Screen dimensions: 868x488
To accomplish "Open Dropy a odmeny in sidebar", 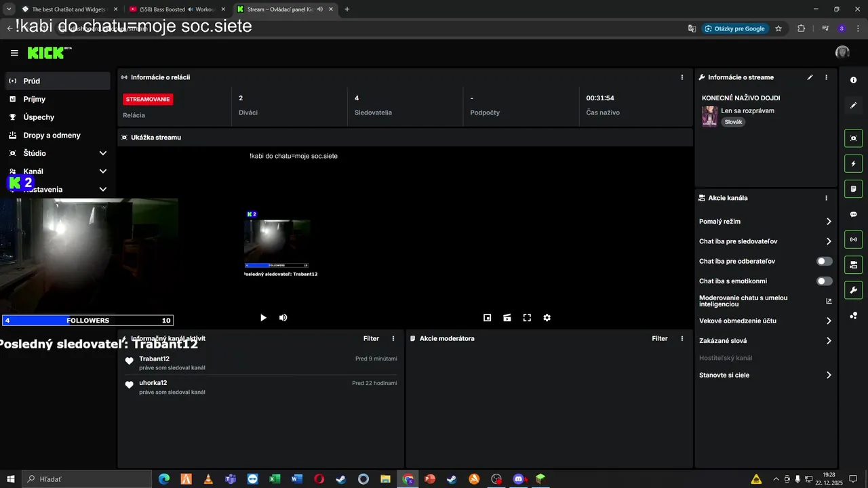I will click(x=58, y=135).
